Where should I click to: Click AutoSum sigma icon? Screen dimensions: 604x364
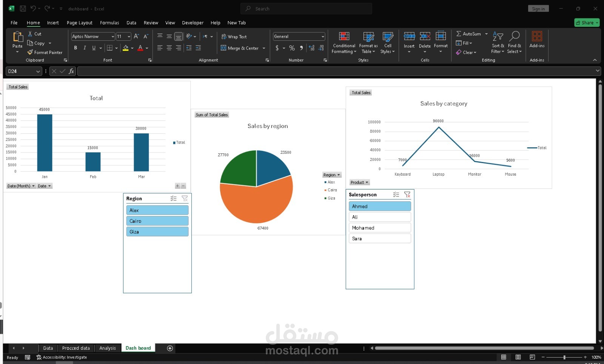click(x=459, y=34)
